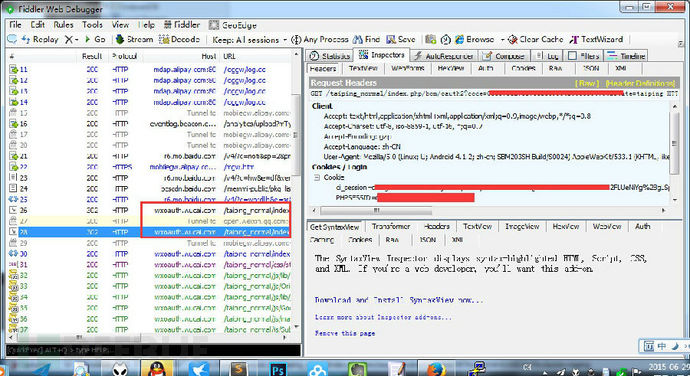Viewport: 690px width, 376px height.
Task: Open the File menu
Action: tap(15, 25)
